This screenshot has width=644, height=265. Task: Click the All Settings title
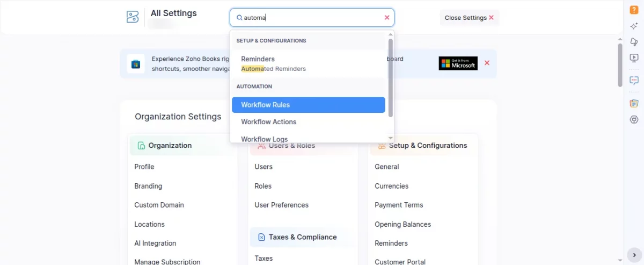click(173, 13)
